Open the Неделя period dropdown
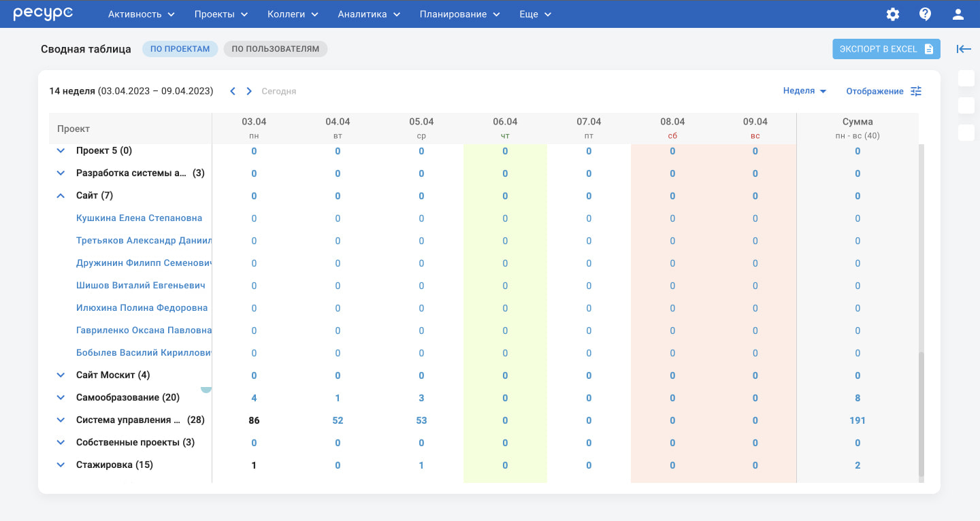Screen dimensions: 980x521 (x=805, y=91)
